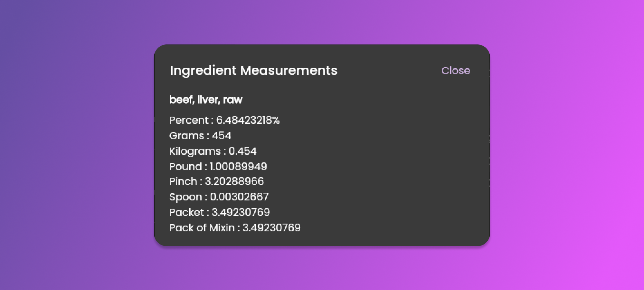The image size is (644, 290).
Task: Click the beef, liver, raw title
Action: 206,100
